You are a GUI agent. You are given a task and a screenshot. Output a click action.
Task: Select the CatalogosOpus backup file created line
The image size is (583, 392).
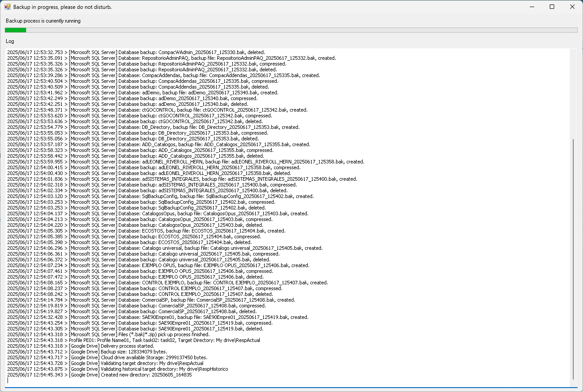(158, 213)
